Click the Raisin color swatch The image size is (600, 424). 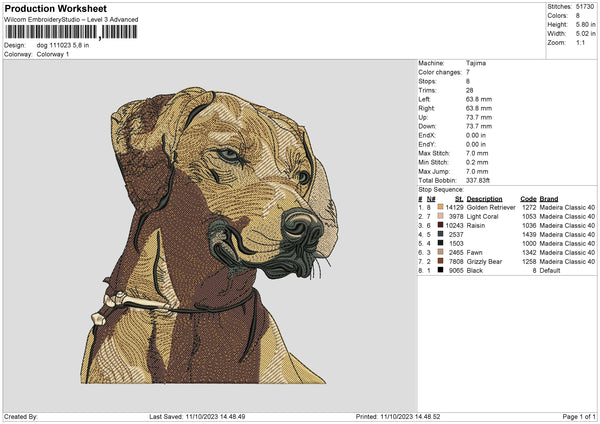click(x=440, y=225)
